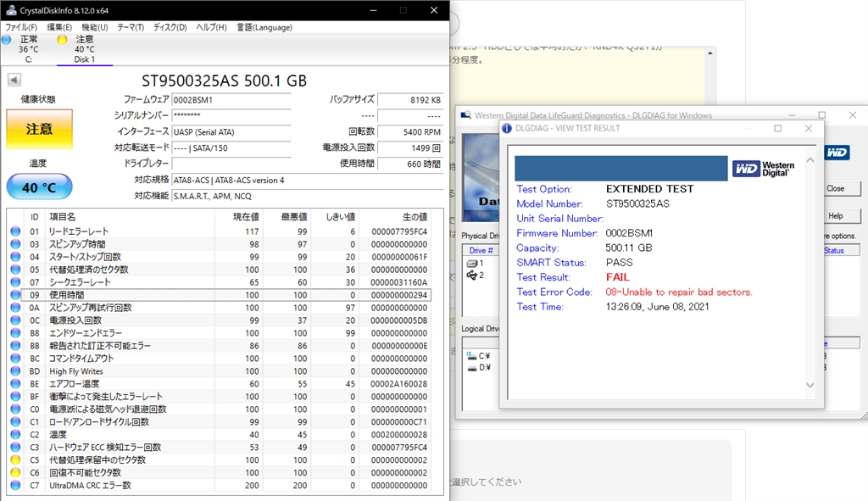Image resolution: width=868 pixels, height=501 pixels.
Task: Click the previous disk arrow button
Action: (14, 80)
